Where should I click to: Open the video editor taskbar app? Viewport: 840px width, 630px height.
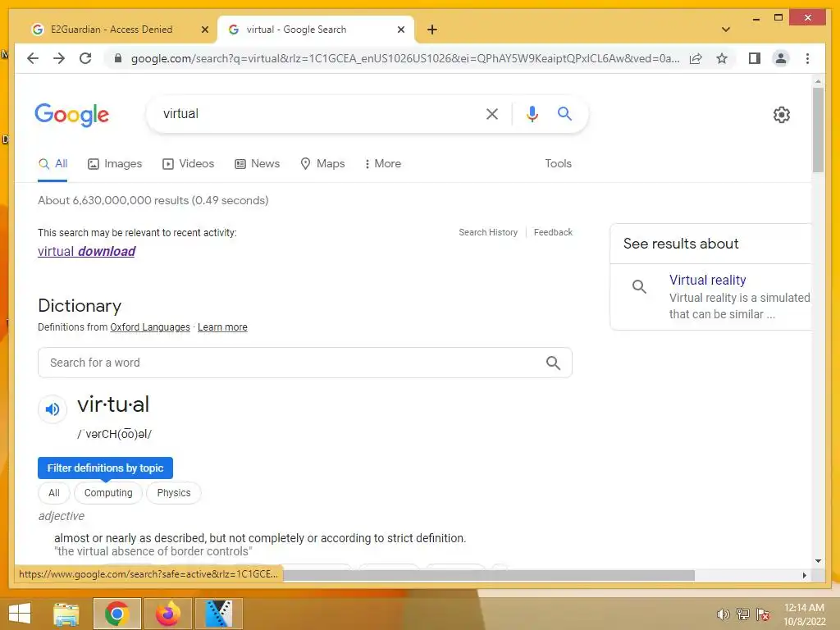click(218, 614)
